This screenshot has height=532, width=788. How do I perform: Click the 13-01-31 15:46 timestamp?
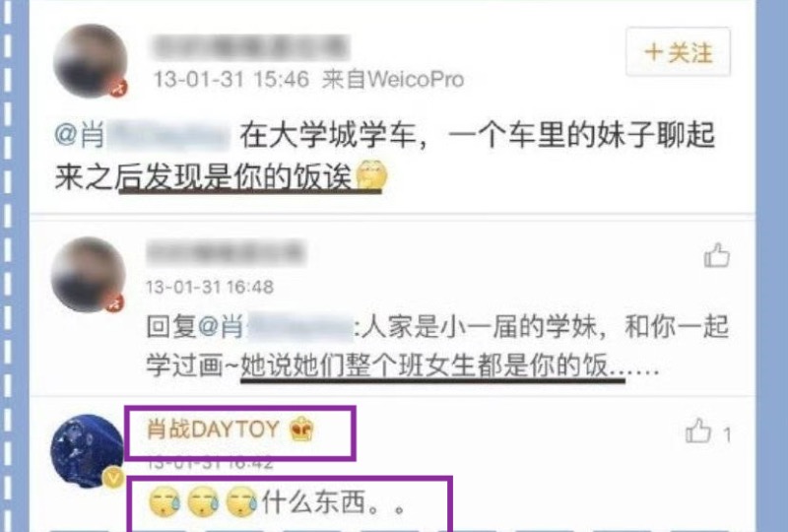point(231,80)
